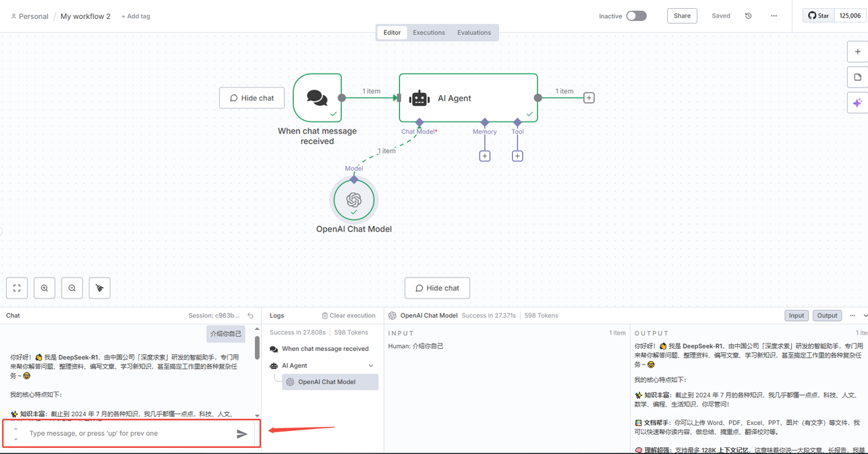Open the output panel three-dot menu
Image resolution: width=868 pixels, height=454 pixels.
coord(852,316)
